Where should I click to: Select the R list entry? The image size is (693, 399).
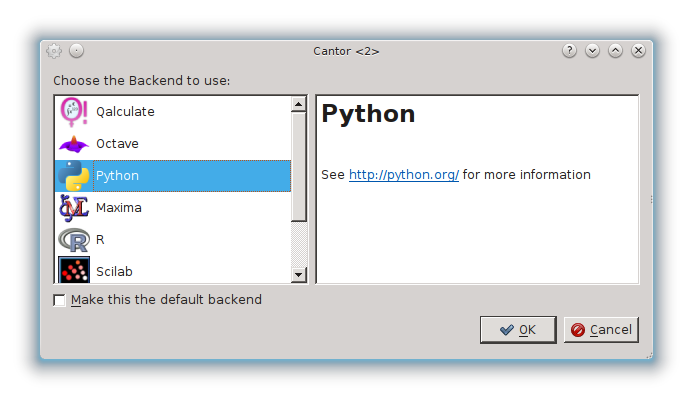coord(173,240)
